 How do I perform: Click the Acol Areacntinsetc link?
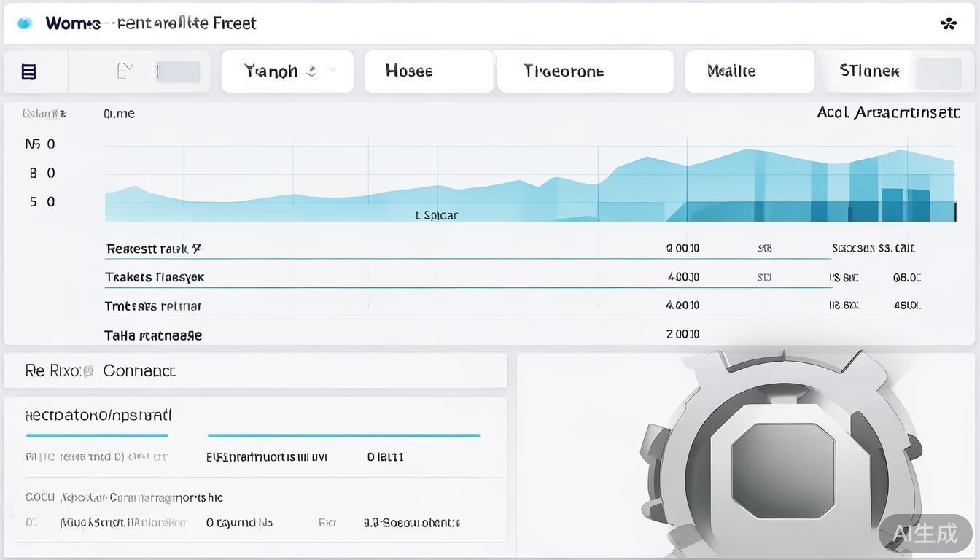[888, 112]
